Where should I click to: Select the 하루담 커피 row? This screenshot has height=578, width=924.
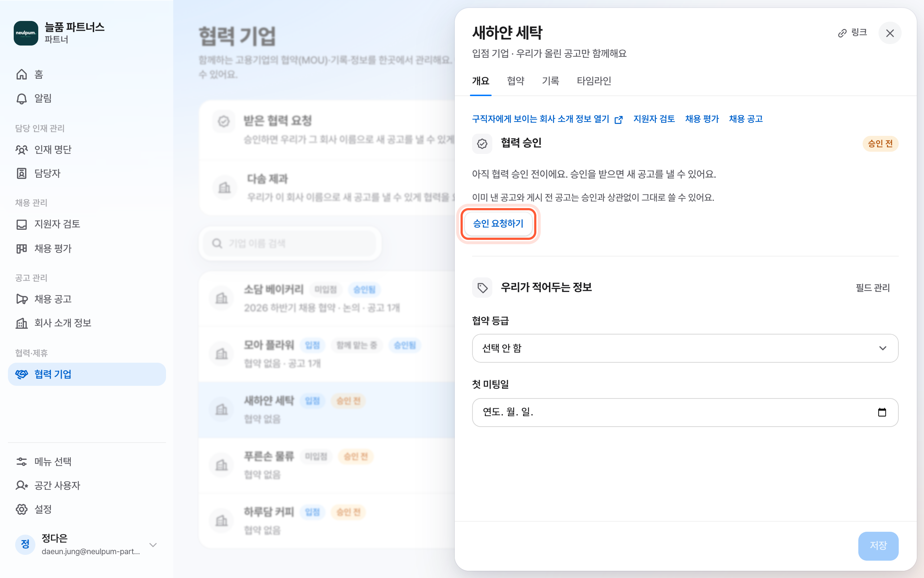[x=327, y=521]
